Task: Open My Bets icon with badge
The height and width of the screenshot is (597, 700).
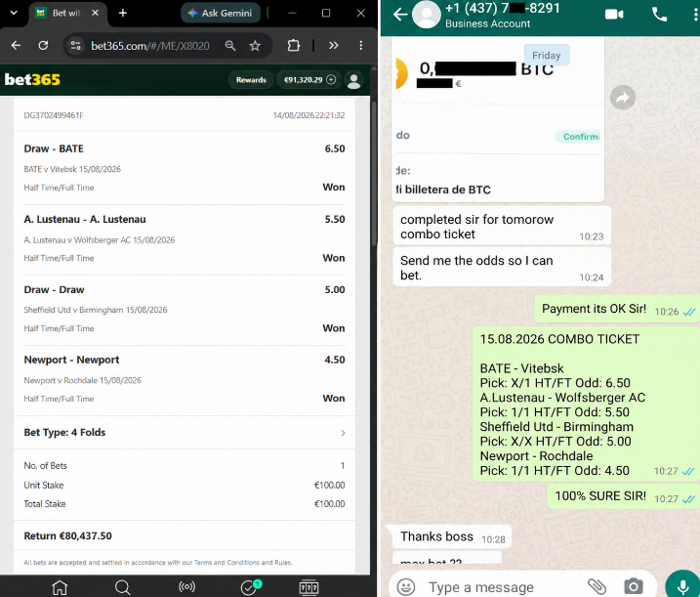Action: [x=250, y=586]
